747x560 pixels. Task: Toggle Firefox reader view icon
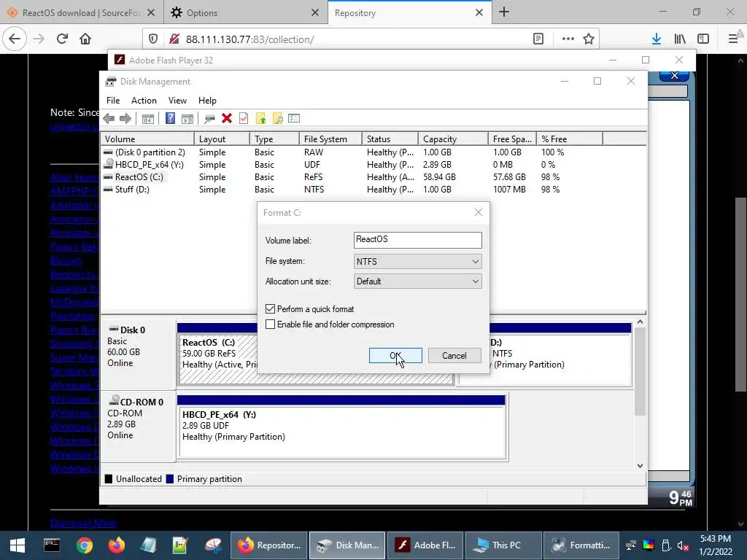click(538, 39)
